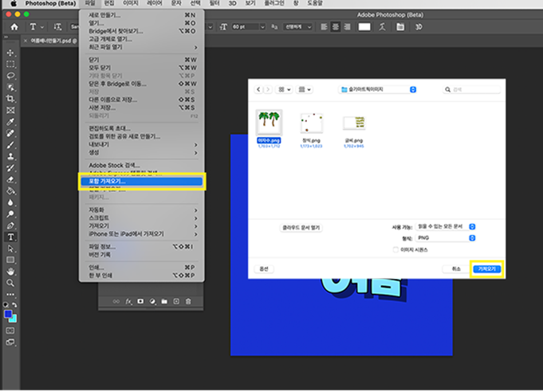Select the Blur tool
Viewport: 543px width, 392px height.
coord(10,202)
